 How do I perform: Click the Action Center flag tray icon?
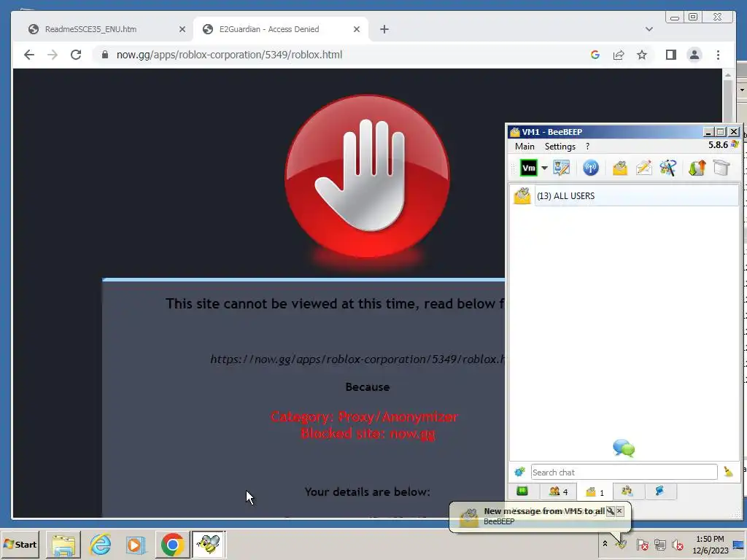coord(642,544)
